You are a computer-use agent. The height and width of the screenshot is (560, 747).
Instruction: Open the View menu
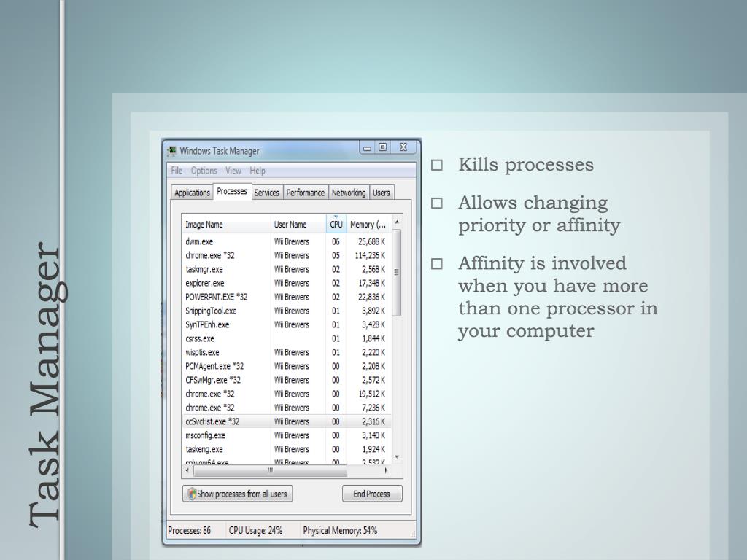pos(233,171)
